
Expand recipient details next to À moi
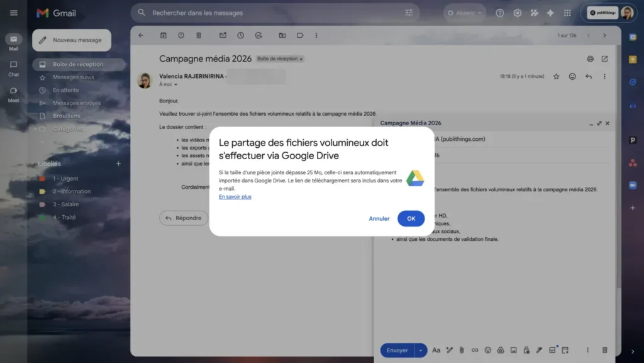point(176,84)
